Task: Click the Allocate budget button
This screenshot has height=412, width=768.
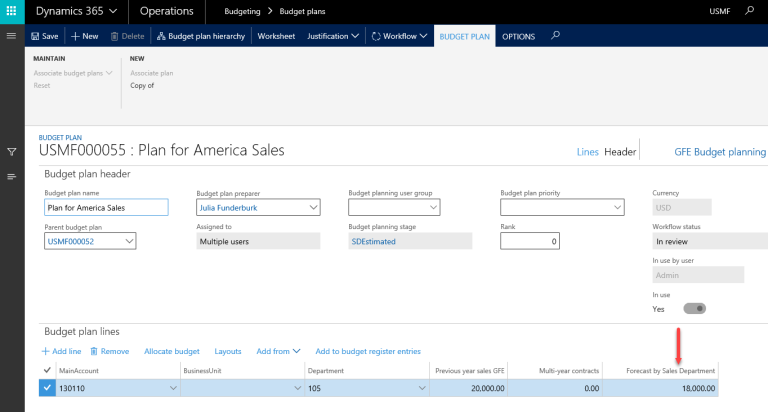Action: tap(172, 351)
